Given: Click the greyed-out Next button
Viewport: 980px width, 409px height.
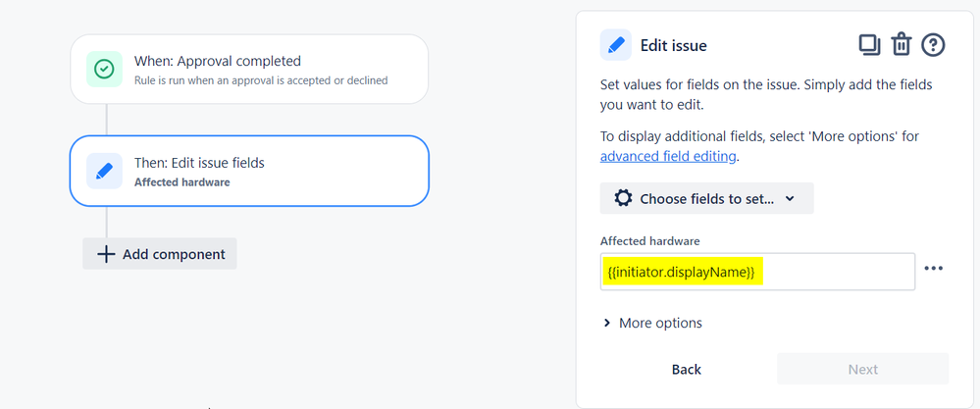Looking at the screenshot, I should [862, 369].
